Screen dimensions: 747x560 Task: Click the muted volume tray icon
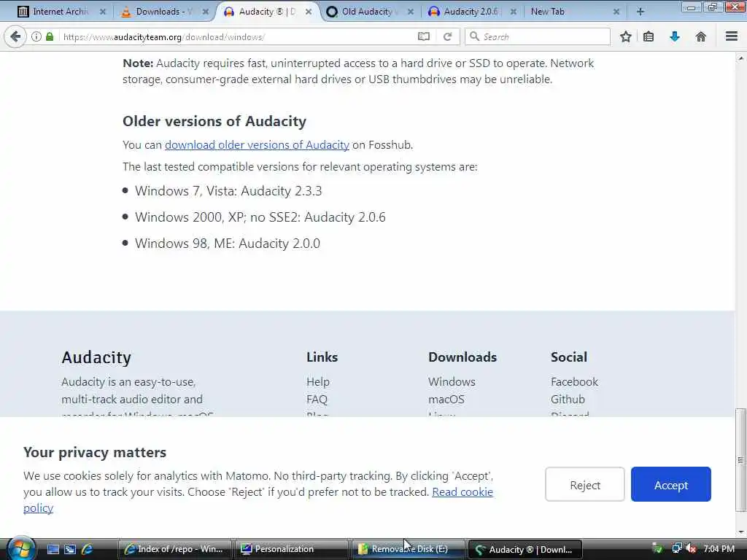(x=691, y=548)
